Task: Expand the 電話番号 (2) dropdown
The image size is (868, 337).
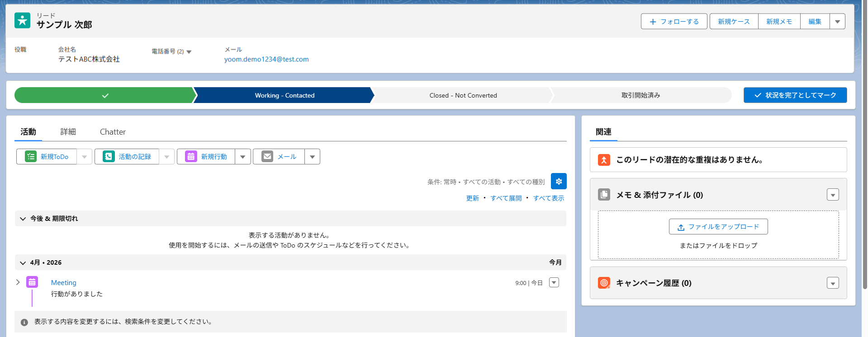Action: [x=189, y=52]
